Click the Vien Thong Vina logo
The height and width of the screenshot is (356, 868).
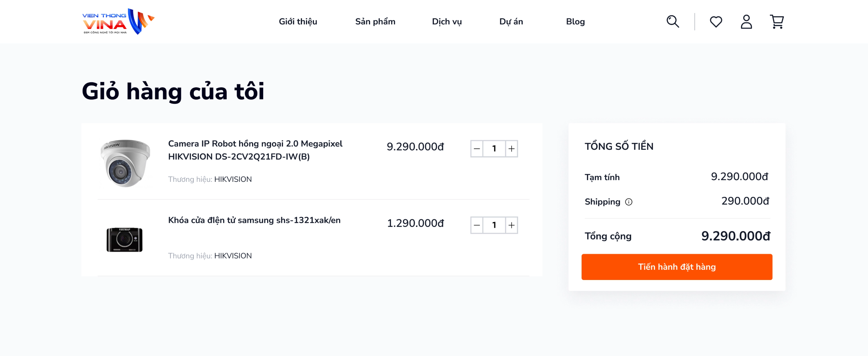(x=118, y=22)
